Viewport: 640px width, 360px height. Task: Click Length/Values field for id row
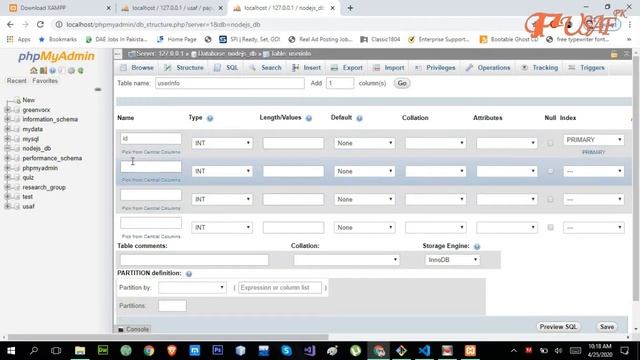293,143
